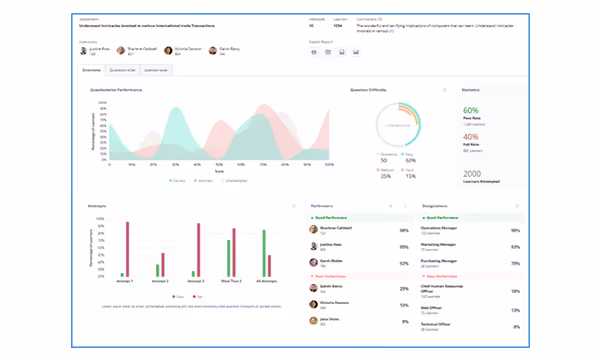Collapse Poor Performance group in Designations
Screen dimensions: 600x360
471,276
